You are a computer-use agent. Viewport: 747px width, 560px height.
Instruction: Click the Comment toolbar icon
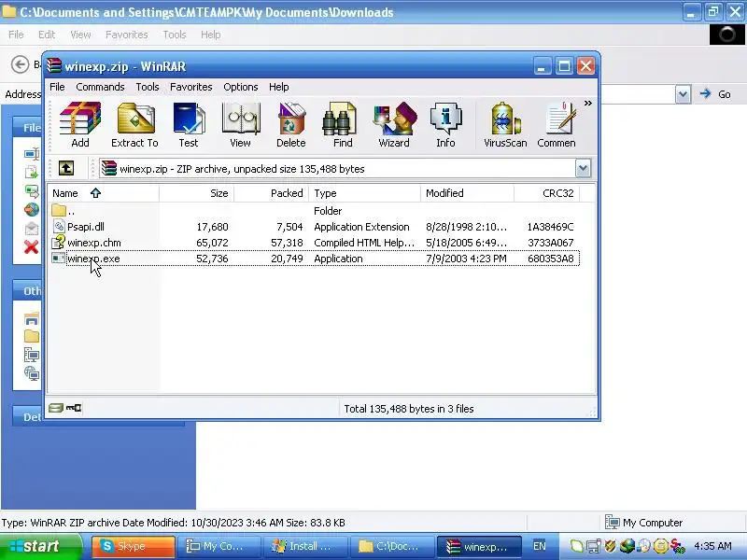[557, 125]
